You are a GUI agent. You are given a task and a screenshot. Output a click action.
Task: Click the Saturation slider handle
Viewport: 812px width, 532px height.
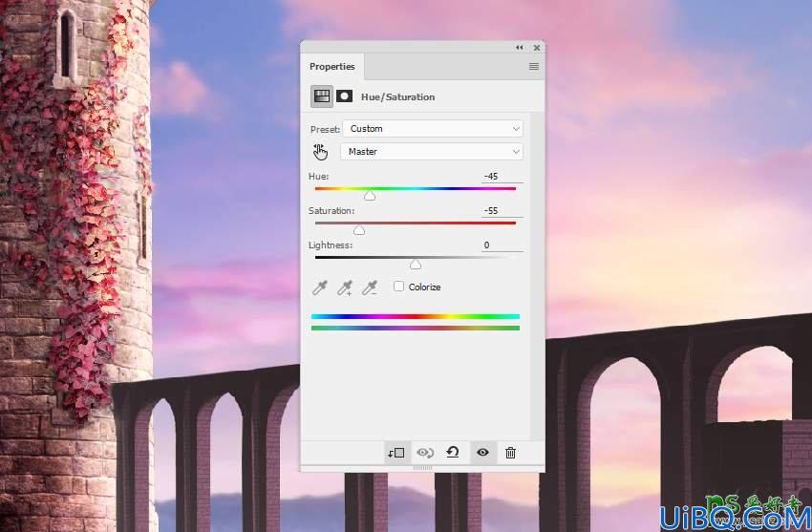(359, 230)
